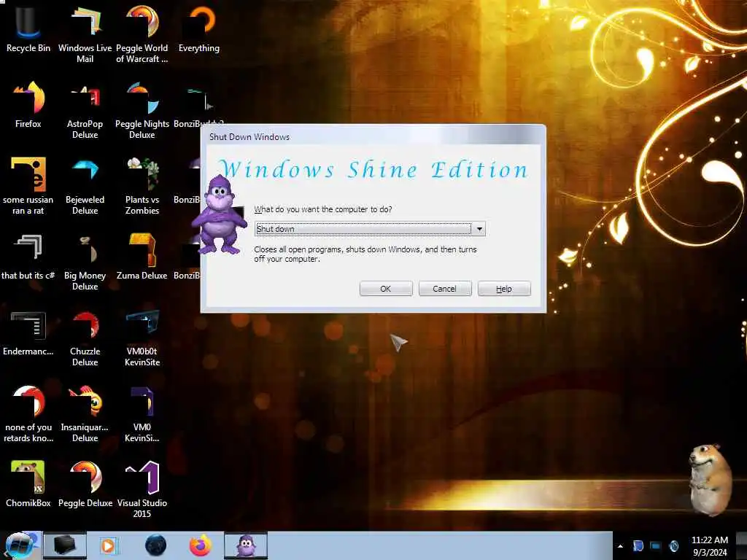The width and height of the screenshot is (747, 560).
Task: Select the ChomikBox desktop icon
Action: (x=28, y=483)
